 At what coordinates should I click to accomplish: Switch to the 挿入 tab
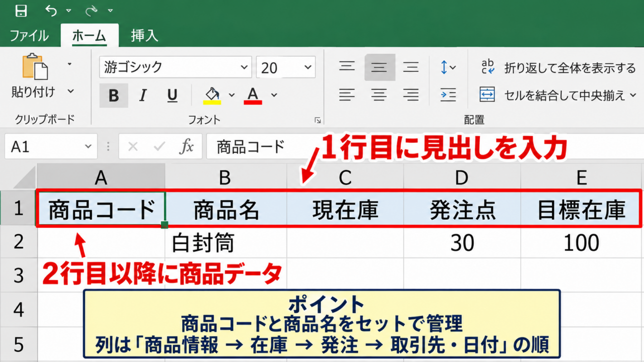pyautogui.click(x=144, y=36)
